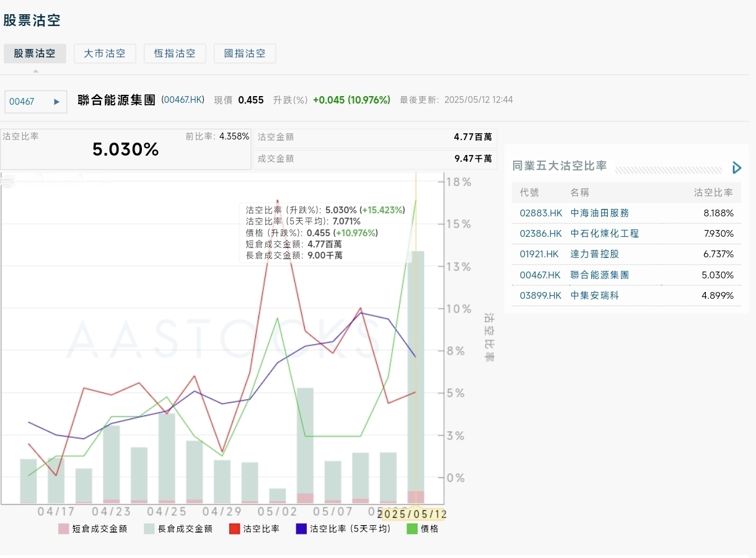Click the 6.737% ratio value
756x558 pixels.
click(718, 254)
